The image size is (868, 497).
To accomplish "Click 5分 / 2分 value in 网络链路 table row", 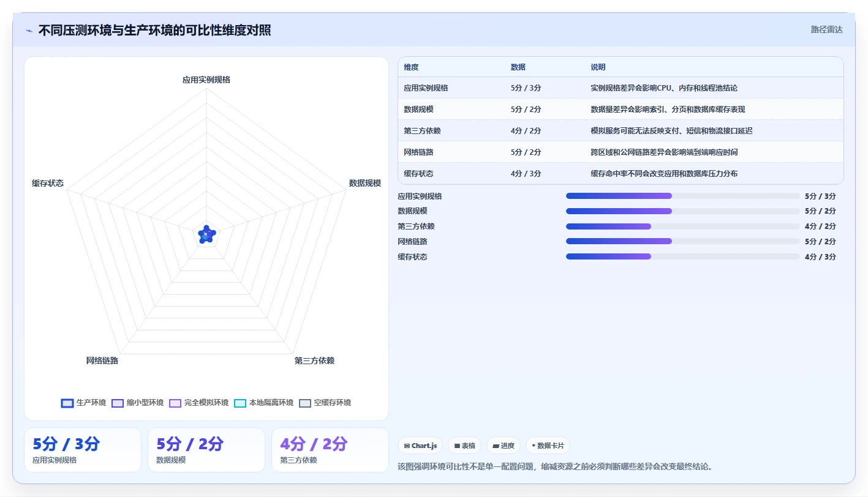I will pos(526,152).
